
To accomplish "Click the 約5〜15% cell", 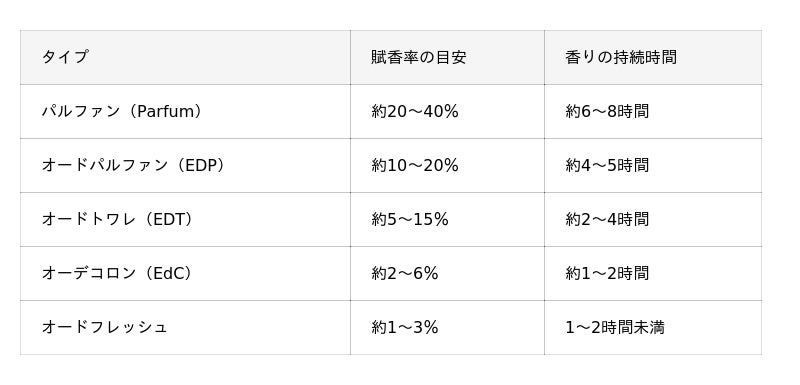I will 447,220.
